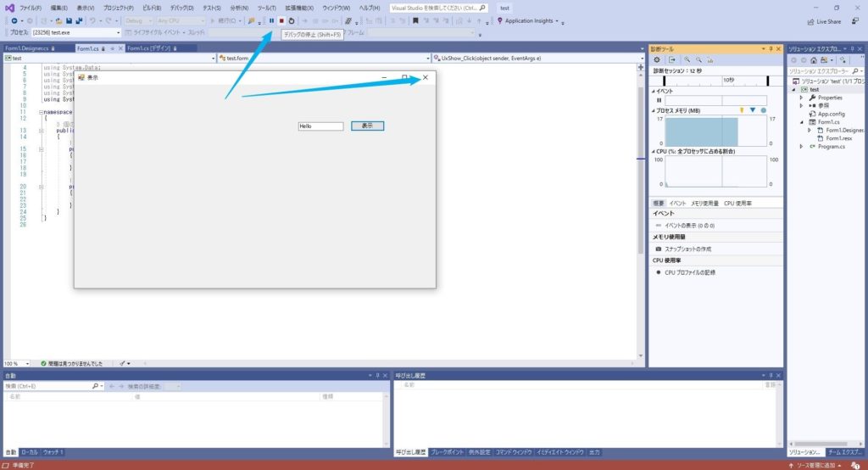Toggle a bookmark with the bookmark icon
The width and height of the screenshot is (868, 470).
415,20
